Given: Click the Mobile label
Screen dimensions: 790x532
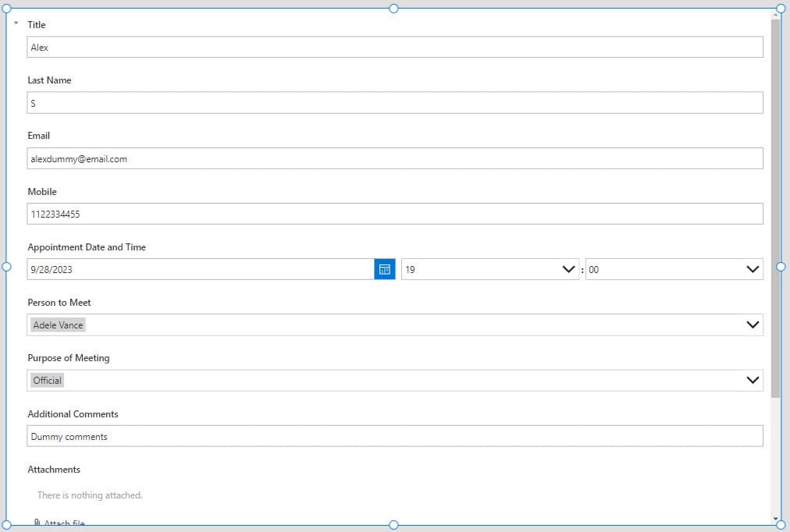Looking at the screenshot, I should pos(42,191).
